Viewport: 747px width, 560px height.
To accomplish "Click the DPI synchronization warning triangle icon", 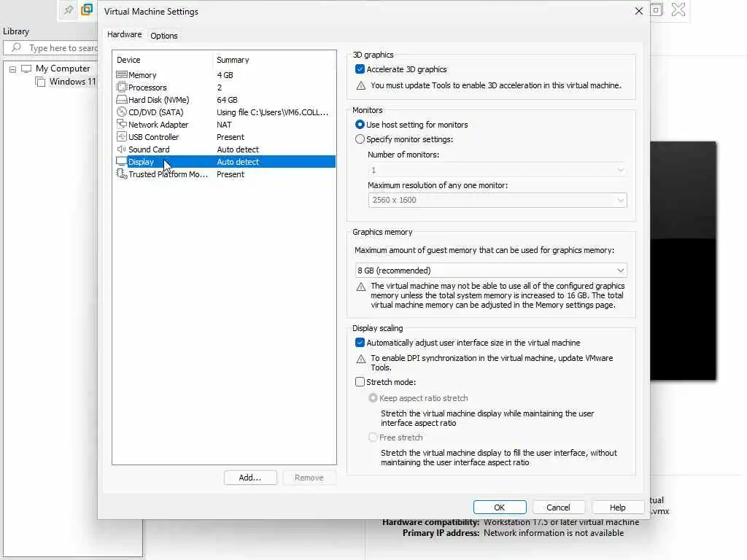I will tap(360, 359).
